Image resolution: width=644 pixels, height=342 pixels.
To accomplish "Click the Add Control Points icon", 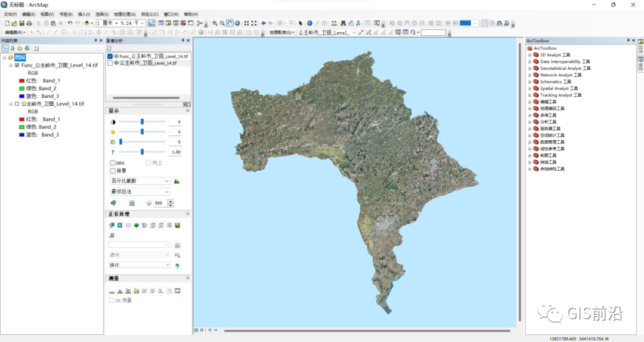I will (x=361, y=32).
